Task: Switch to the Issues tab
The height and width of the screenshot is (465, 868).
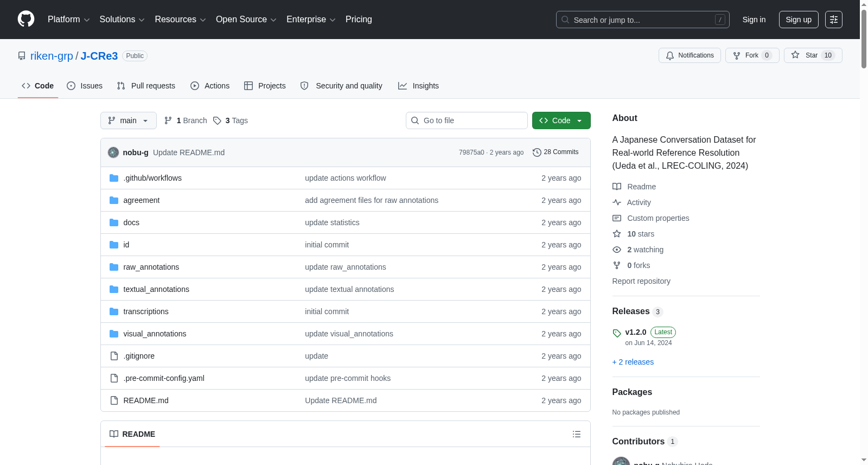Action: pyautogui.click(x=85, y=86)
